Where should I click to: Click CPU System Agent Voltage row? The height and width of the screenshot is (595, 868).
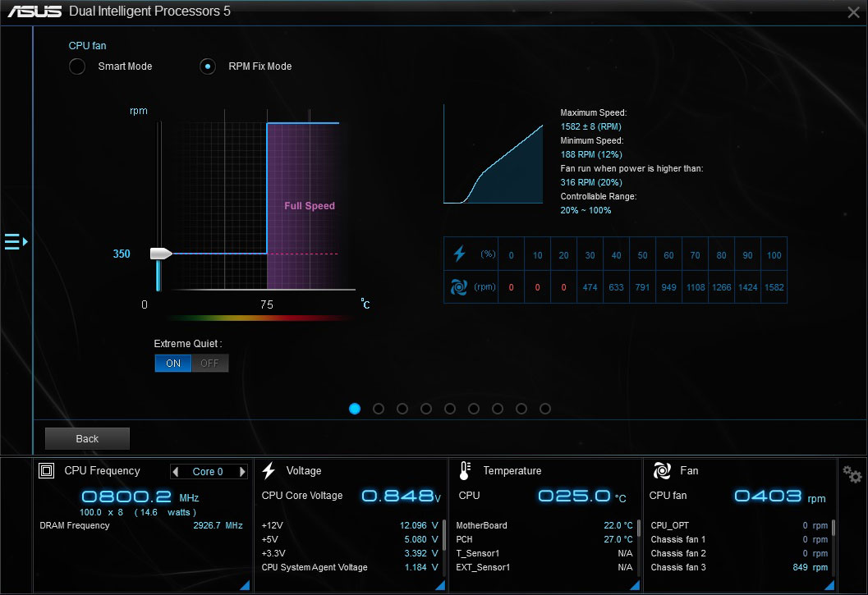point(350,567)
